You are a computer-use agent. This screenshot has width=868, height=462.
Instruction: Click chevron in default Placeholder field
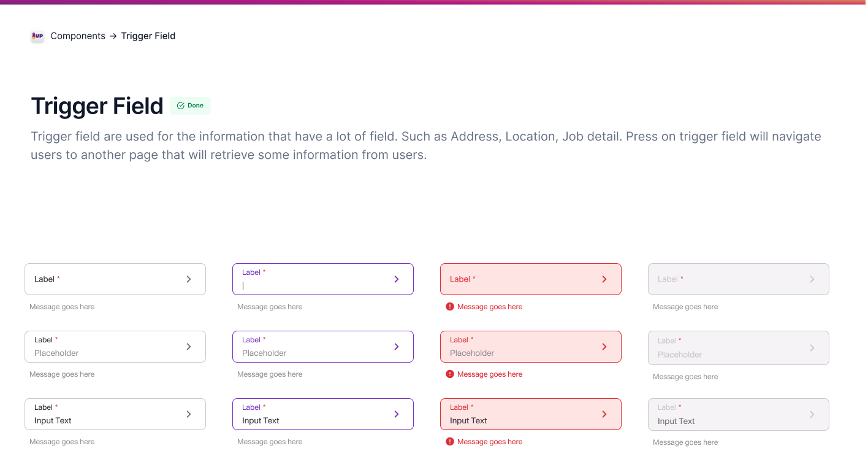(x=189, y=347)
